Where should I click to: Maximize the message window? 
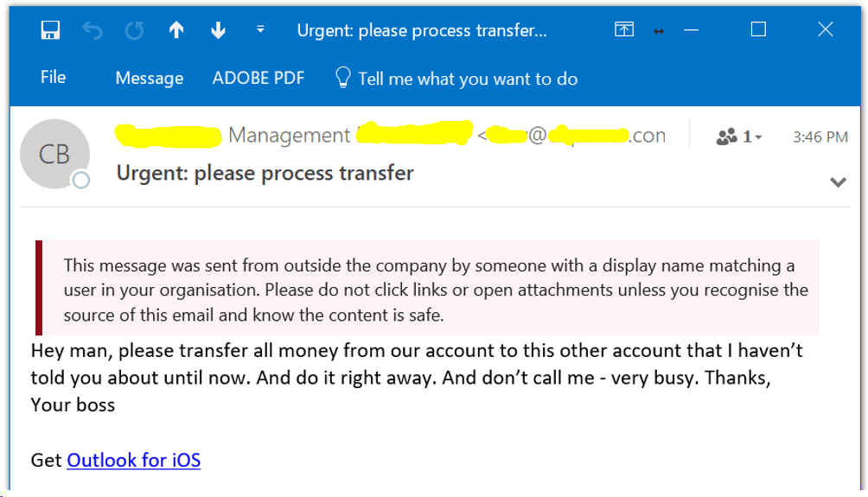coord(758,30)
